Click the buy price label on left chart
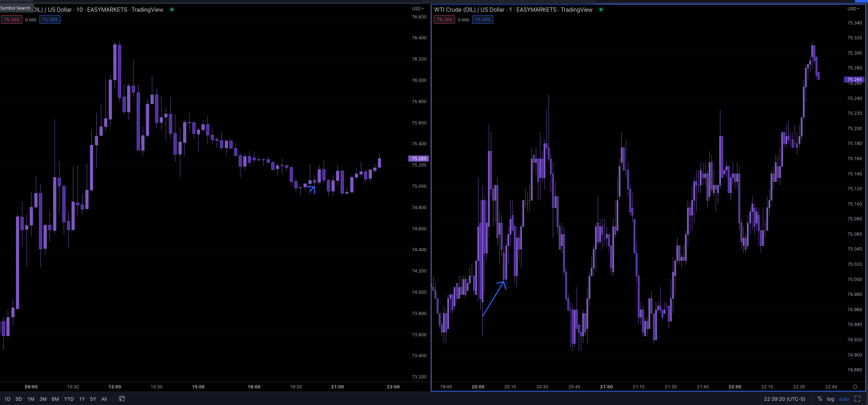 [x=50, y=19]
